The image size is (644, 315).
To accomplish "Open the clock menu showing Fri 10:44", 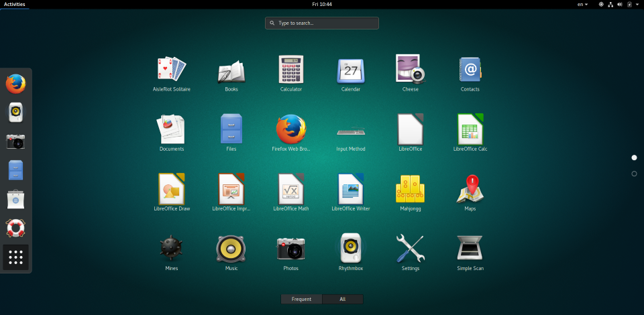I will (x=322, y=5).
